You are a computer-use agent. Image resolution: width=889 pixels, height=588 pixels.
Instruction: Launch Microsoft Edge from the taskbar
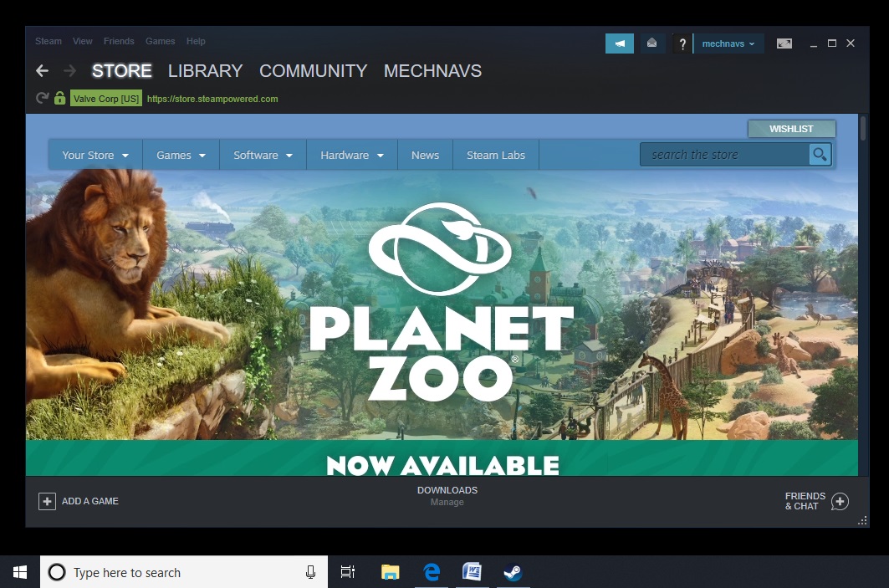pos(432,572)
